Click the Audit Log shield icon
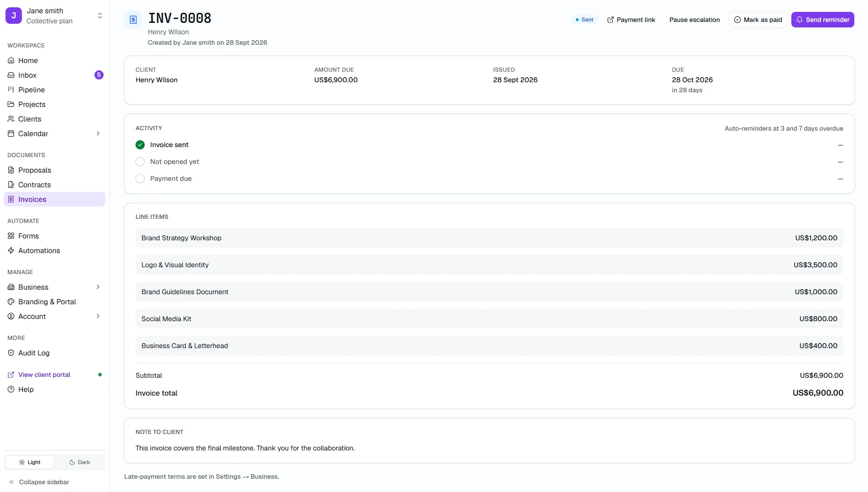The height and width of the screenshot is (492, 868). tap(11, 353)
